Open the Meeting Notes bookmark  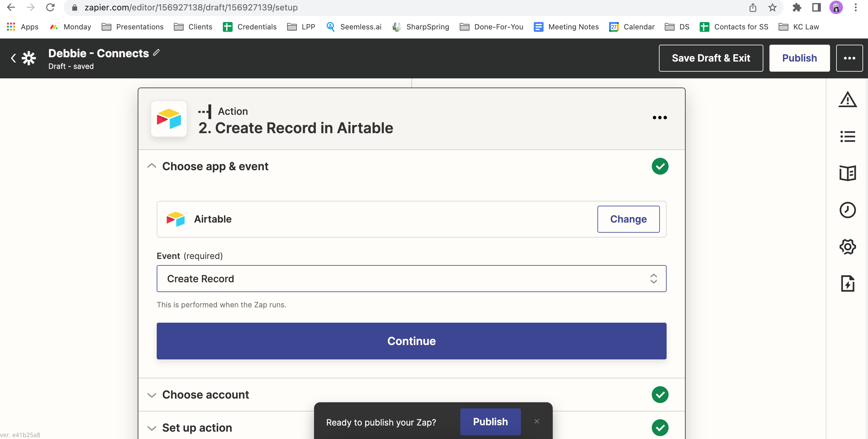coord(566,27)
